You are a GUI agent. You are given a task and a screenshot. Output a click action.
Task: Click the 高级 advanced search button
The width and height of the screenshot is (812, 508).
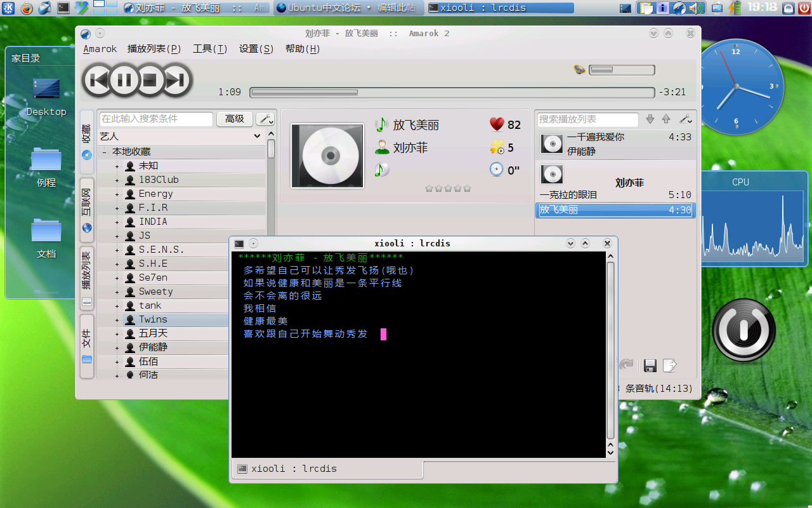234,119
